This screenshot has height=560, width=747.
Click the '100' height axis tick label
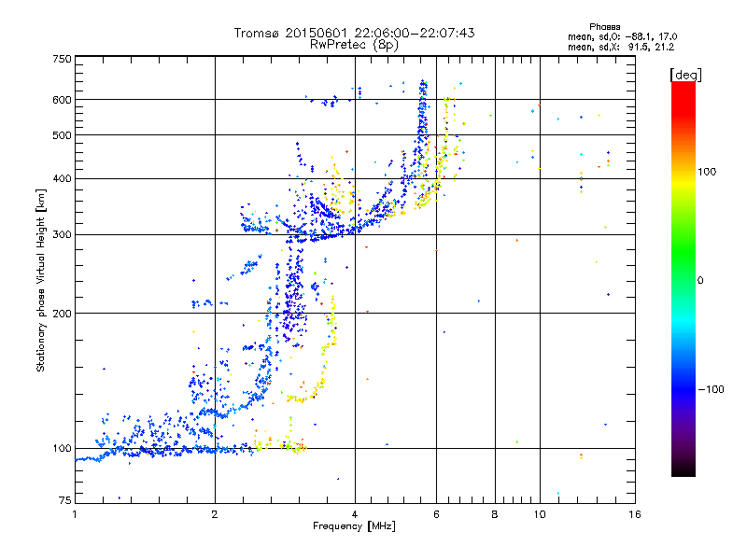pyautogui.click(x=62, y=448)
